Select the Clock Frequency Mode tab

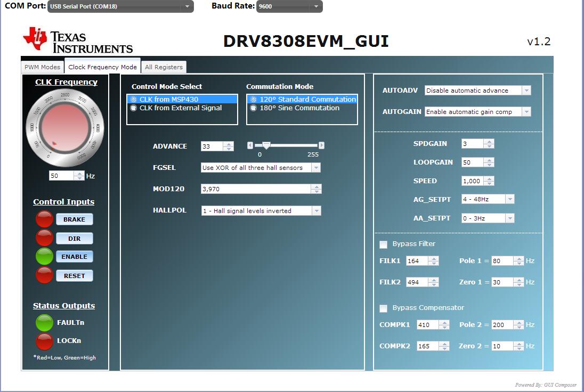point(102,67)
